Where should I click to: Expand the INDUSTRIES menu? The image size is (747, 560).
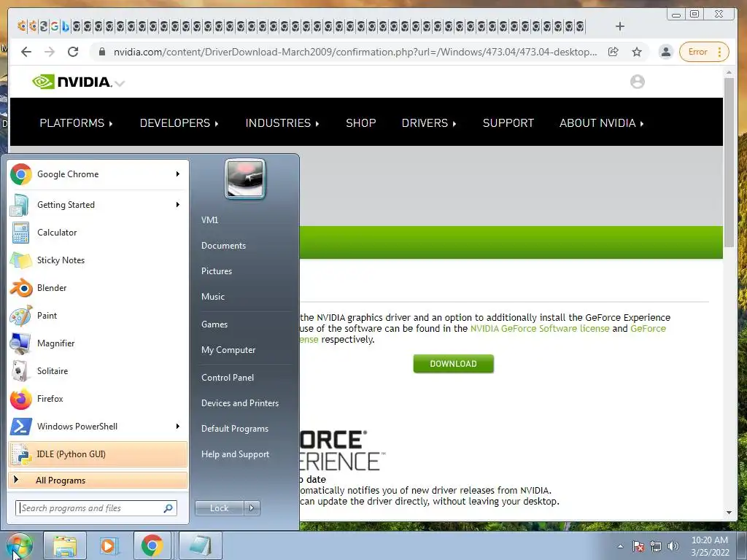click(282, 123)
